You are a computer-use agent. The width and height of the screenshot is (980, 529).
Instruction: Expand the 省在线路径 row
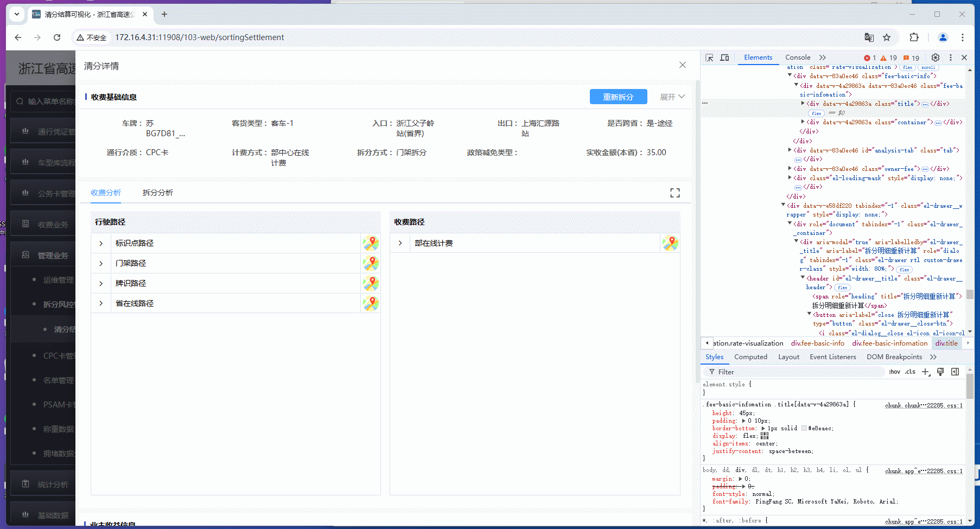[x=101, y=304]
